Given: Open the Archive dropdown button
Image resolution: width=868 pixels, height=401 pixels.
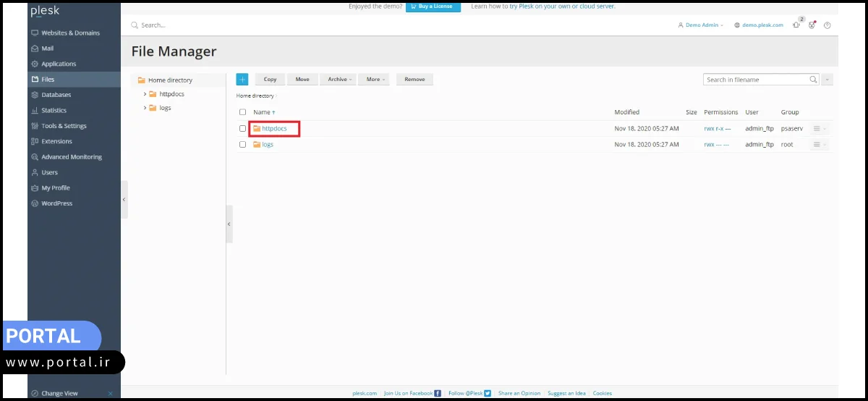Looking at the screenshot, I should pyautogui.click(x=340, y=80).
